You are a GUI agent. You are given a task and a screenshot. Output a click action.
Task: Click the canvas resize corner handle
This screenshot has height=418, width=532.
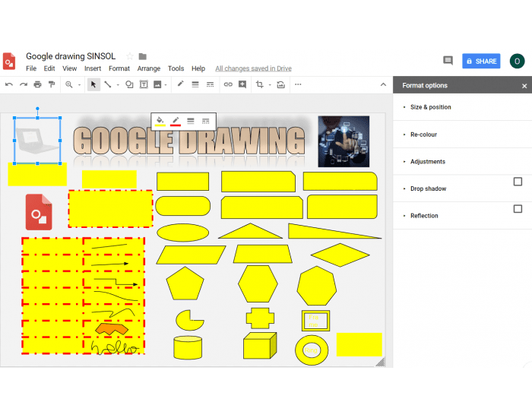pos(380,362)
